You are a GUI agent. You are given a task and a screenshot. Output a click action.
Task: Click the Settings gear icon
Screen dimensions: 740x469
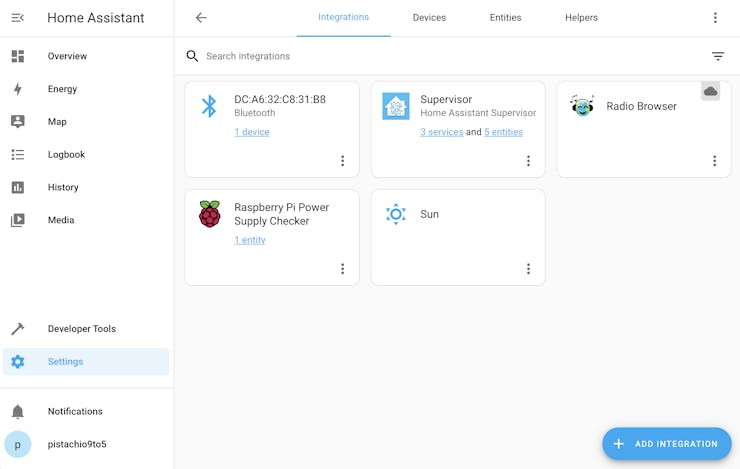point(17,361)
